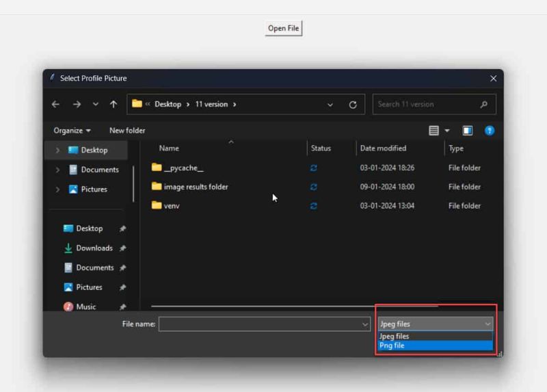Expand the Desktop tree node

pos(57,150)
